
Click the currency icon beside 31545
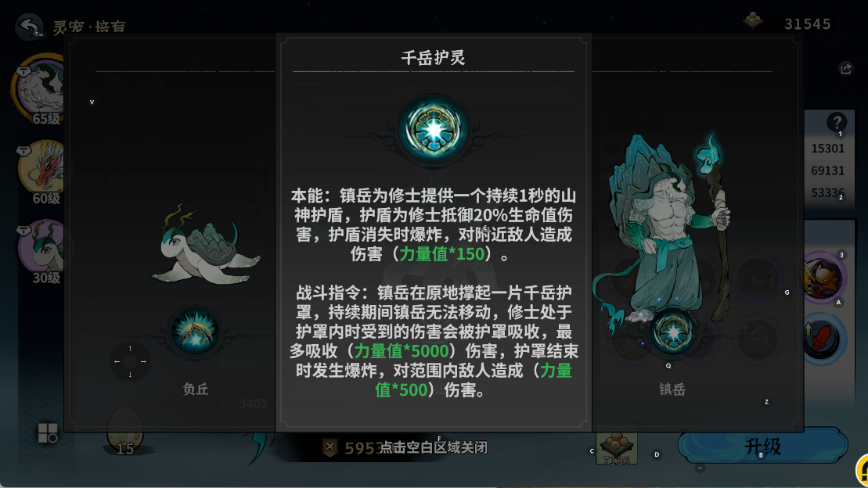[752, 22]
